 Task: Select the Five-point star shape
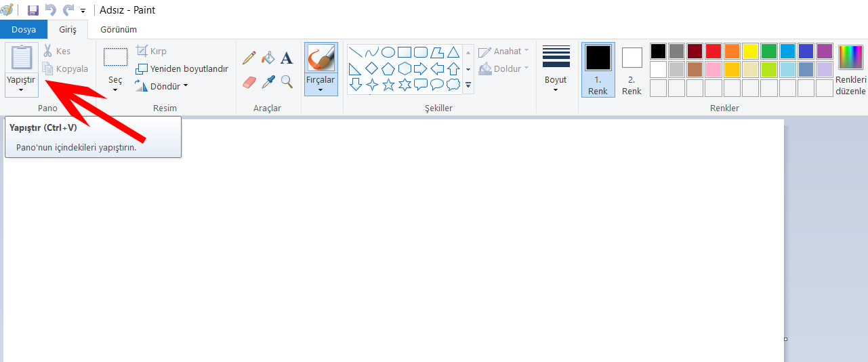click(x=388, y=85)
